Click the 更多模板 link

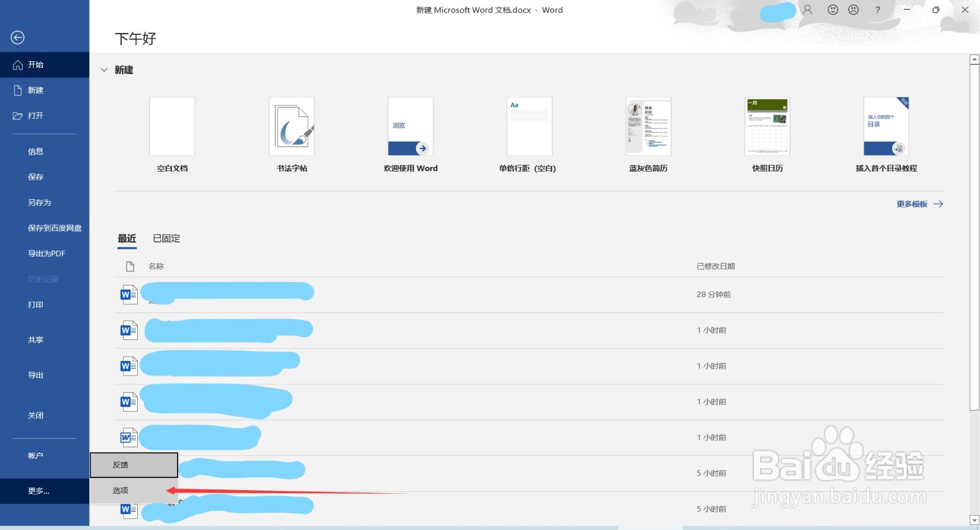click(x=919, y=204)
